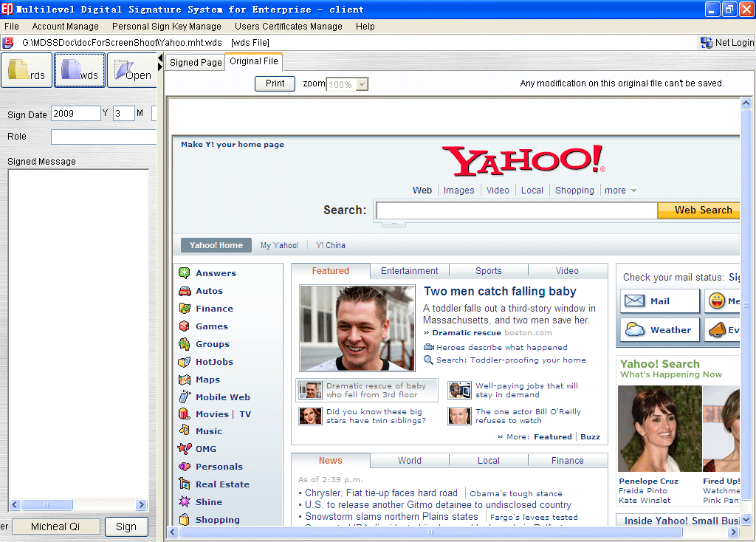Click the Maps icon in sidebar
756x542 pixels.
pyautogui.click(x=184, y=380)
